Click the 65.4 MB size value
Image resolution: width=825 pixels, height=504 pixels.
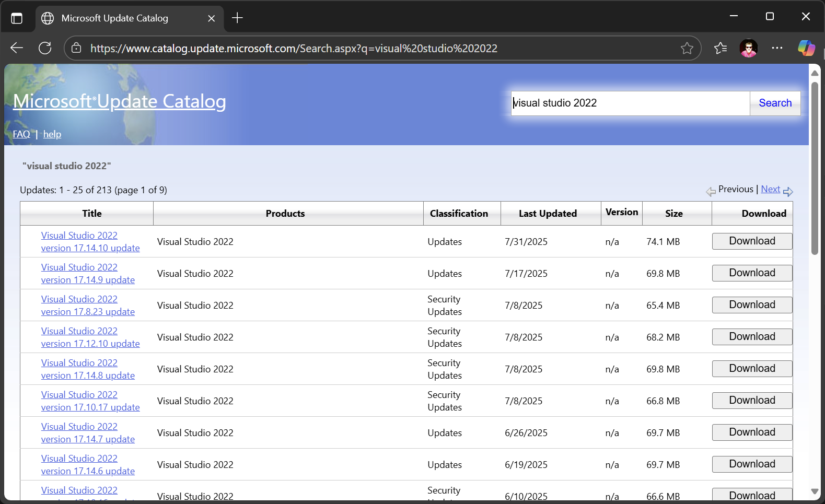[663, 306]
